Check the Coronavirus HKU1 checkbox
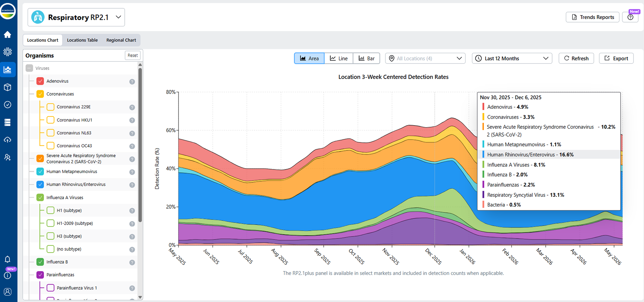Screen dimensions: 644x302 point(50,120)
